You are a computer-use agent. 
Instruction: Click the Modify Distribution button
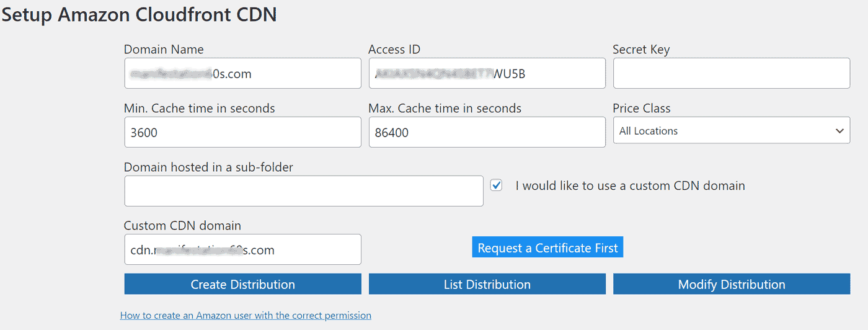731,284
